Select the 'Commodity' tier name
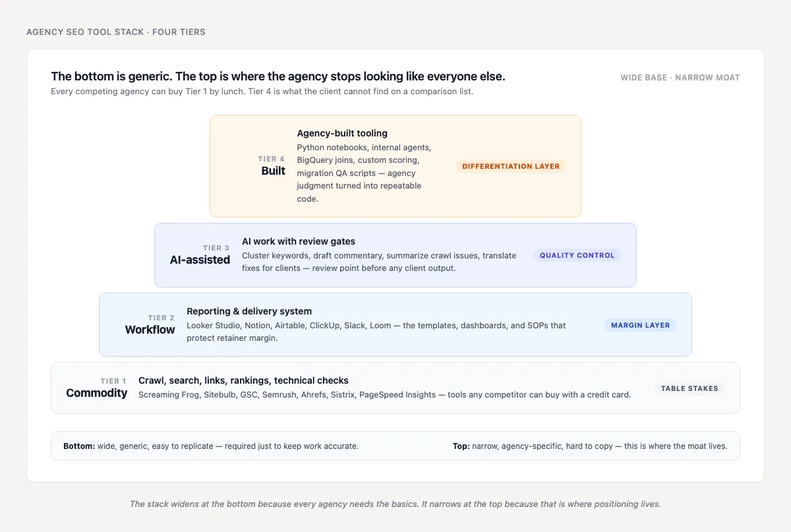Screen dimensions: 791x532 tap(97, 393)
